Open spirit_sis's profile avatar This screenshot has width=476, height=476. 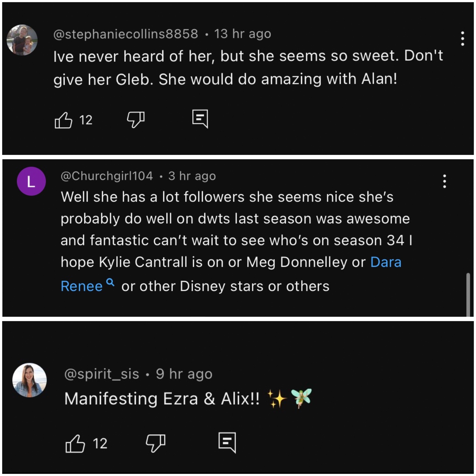30,380
